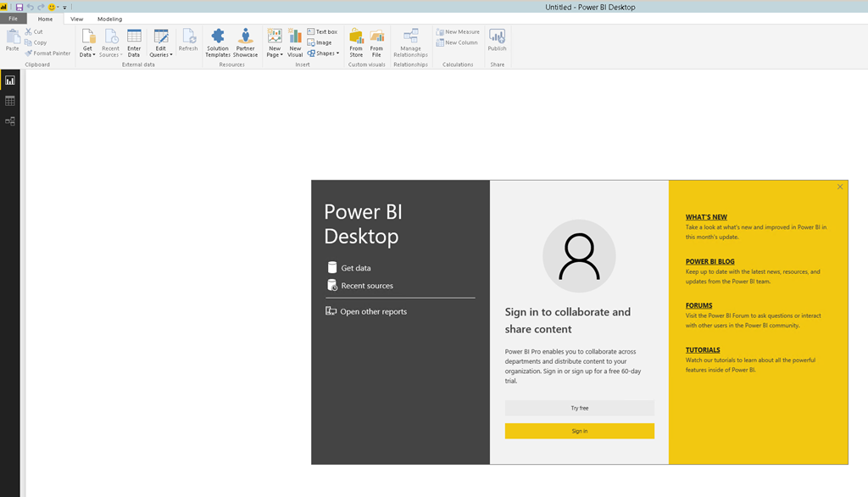Open the FORUMS link
Screen dimensions: 868x497
click(x=699, y=305)
